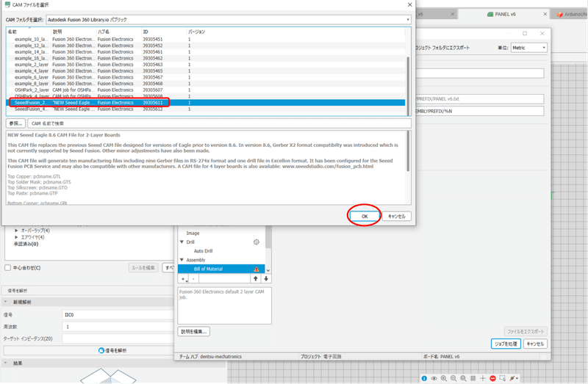This screenshot has height=384, width=588.
Task: Click the remove output minus button
Action: [x=193, y=279]
